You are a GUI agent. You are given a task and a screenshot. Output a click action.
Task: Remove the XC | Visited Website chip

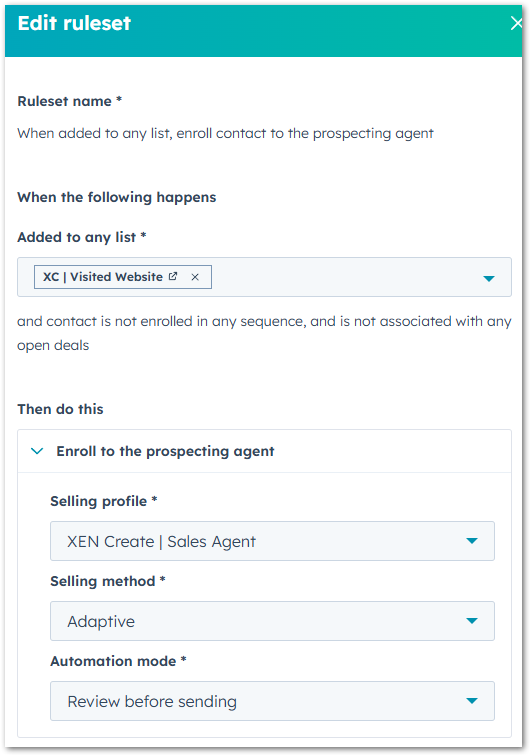coord(195,277)
